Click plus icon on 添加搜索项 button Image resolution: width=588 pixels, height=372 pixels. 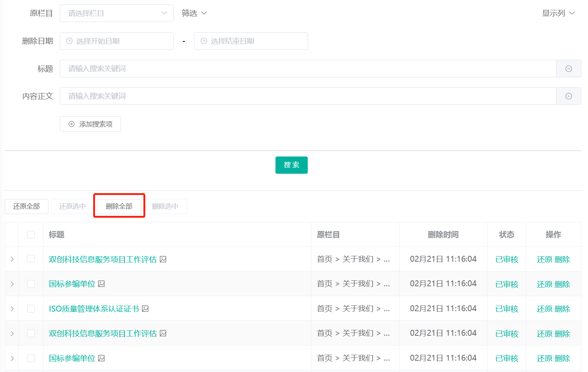pyautogui.click(x=72, y=124)
